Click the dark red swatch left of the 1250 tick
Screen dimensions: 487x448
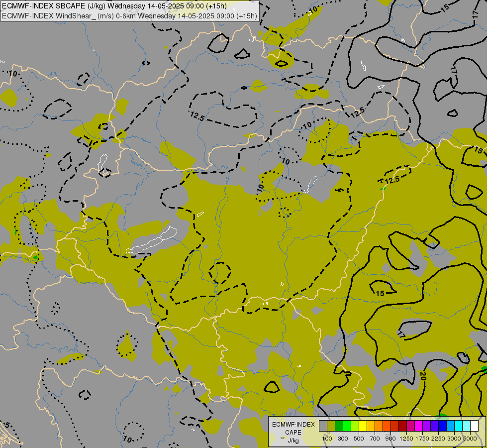[402, 426]
